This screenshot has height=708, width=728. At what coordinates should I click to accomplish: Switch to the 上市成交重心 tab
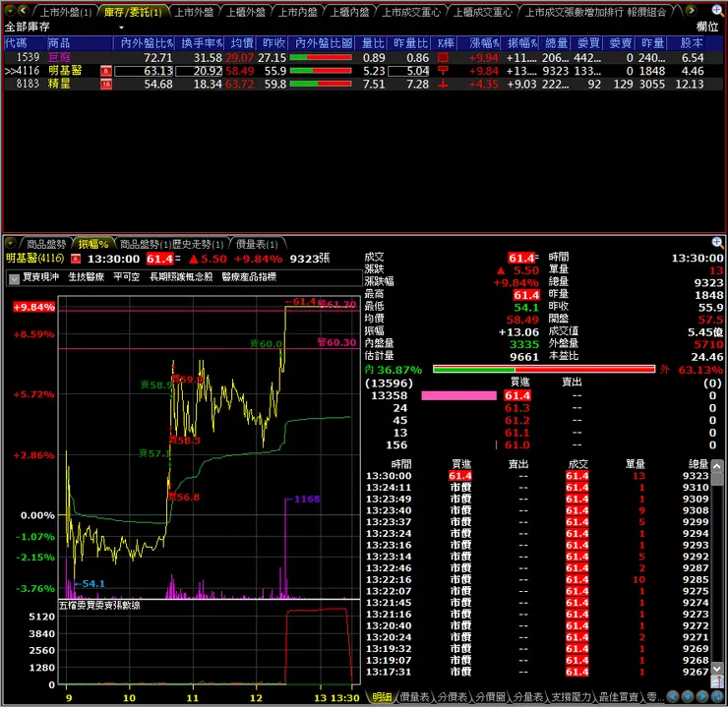coord(410,12)
